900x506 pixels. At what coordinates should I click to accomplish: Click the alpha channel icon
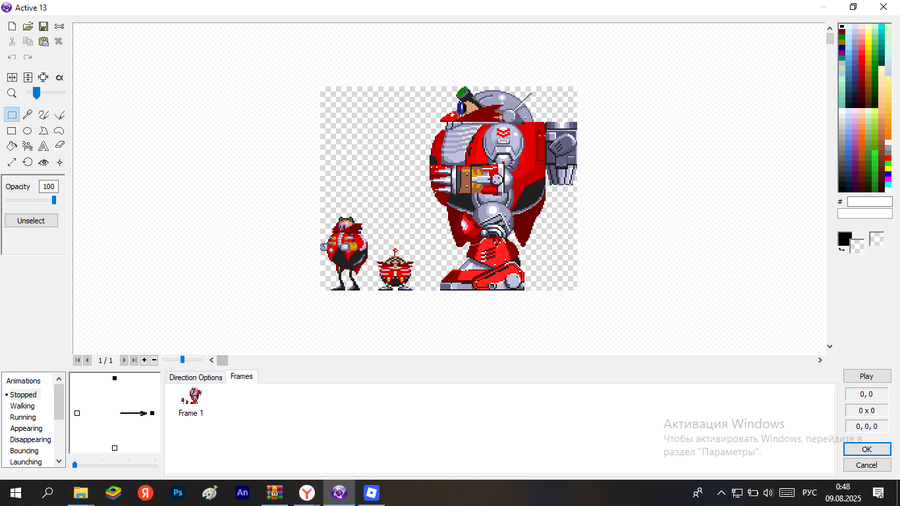[x=59, y=77]
